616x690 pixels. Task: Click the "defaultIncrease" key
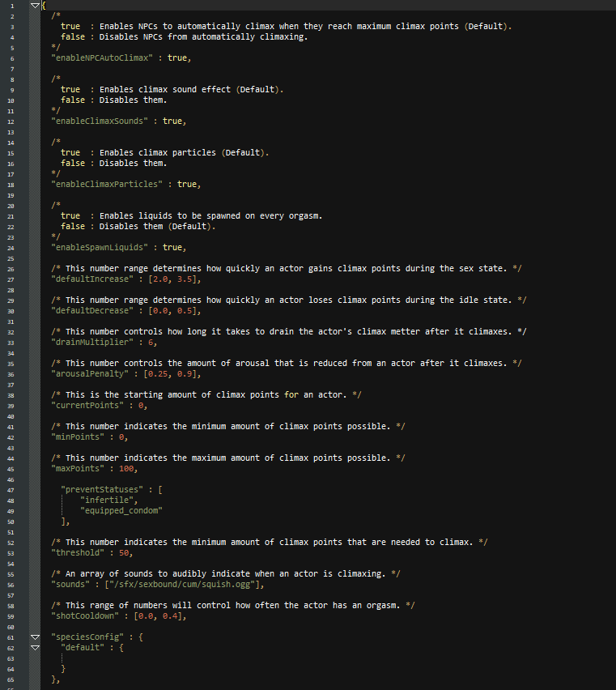pos(92,279)
